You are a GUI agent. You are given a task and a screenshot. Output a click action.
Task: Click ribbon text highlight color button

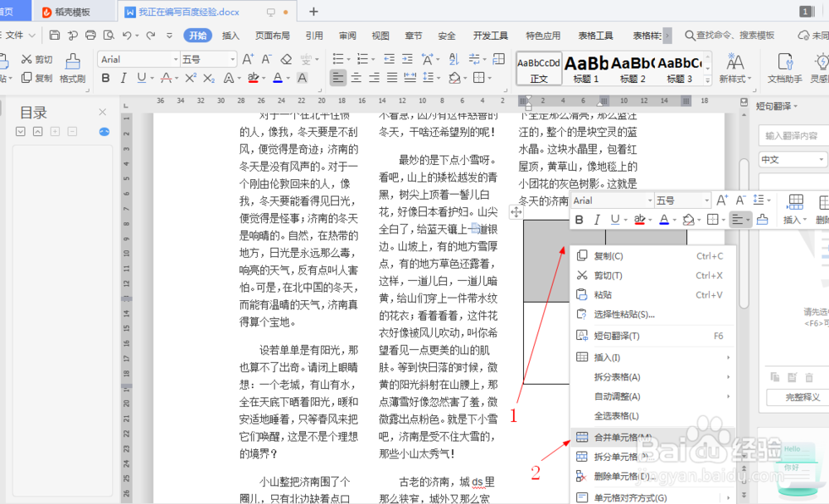[x=253, y=78]
